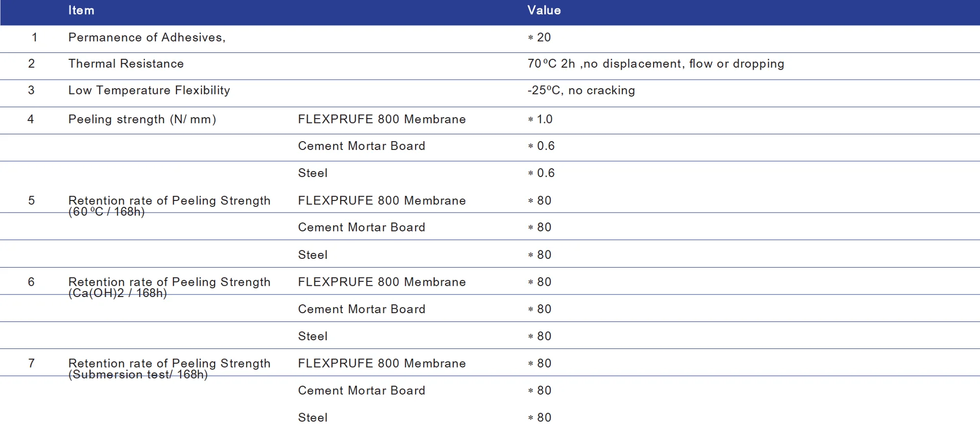Click the value 20 for Permanence of Adhesives
Viewport: 980px width, 446px height.
pyautogui.click(x=543, y=38)
